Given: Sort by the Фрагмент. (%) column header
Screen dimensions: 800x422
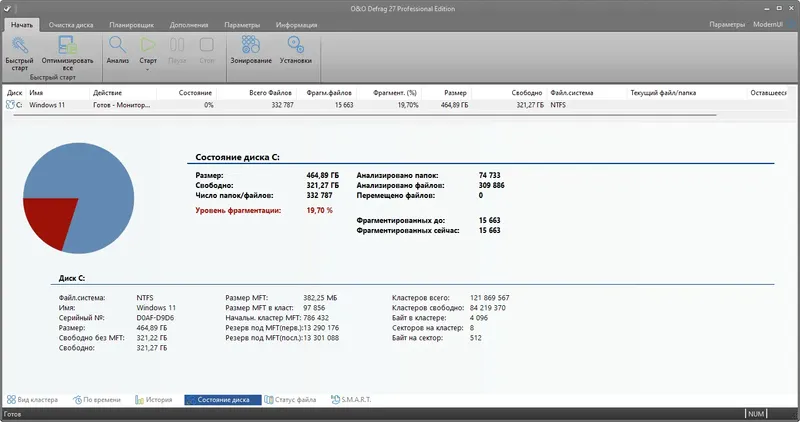Looking at the screenshot, I should pos(394,93).
